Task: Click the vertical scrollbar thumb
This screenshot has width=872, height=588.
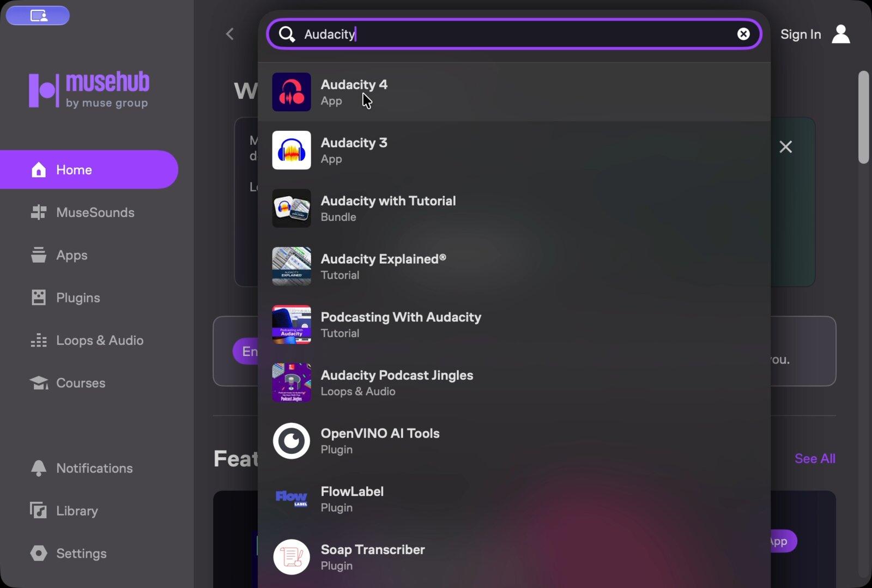Action: (x=863, y=117)
